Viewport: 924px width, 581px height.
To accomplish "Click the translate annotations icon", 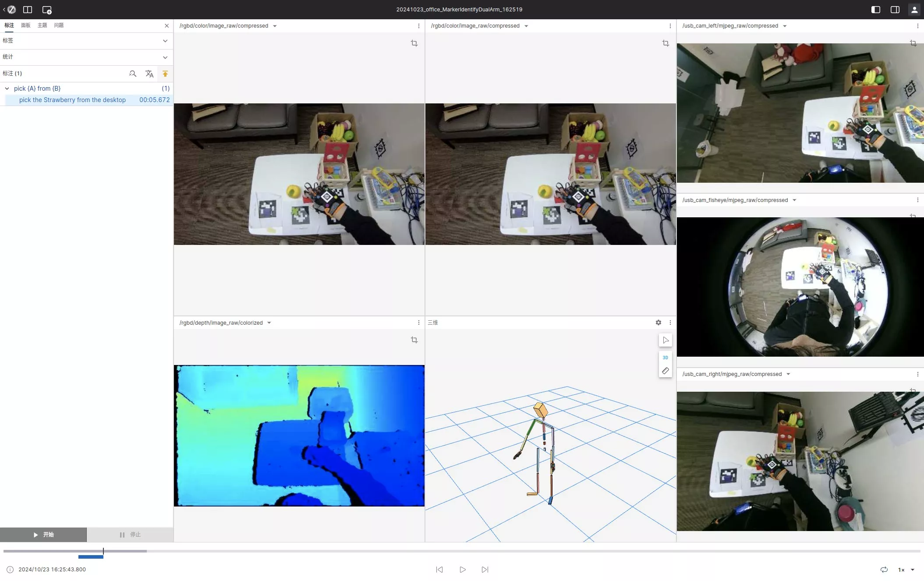I will coord(149,74).
